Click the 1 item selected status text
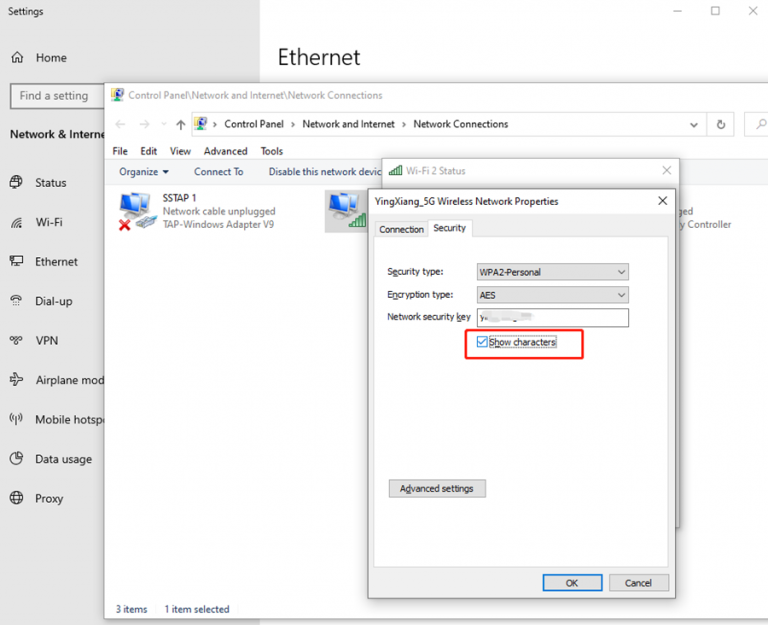 (x=196, y=609)
